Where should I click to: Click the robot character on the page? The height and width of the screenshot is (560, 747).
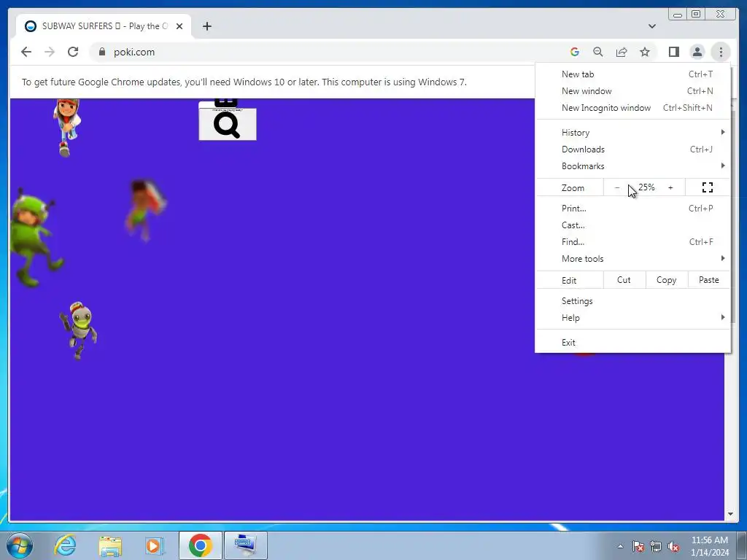click(x=78, y=330)
